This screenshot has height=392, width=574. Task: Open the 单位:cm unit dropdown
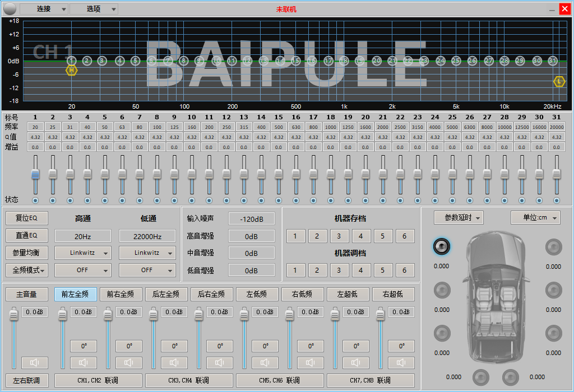click(535, 218)
